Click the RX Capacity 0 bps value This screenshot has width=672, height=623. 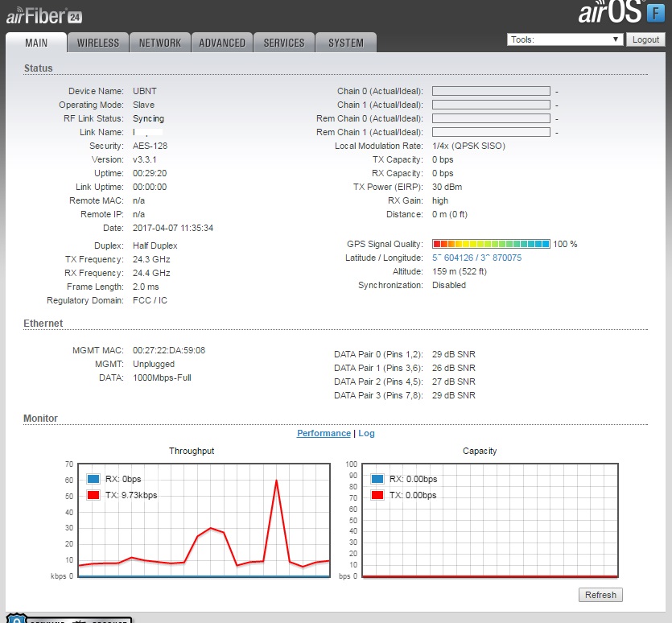tap(443, 173)
